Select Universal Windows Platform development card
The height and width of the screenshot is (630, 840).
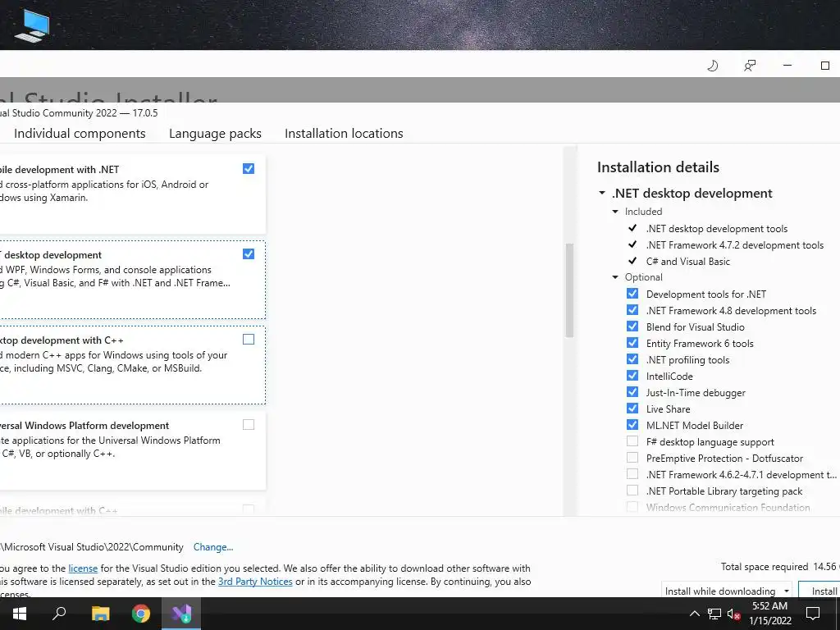point(131,450)
